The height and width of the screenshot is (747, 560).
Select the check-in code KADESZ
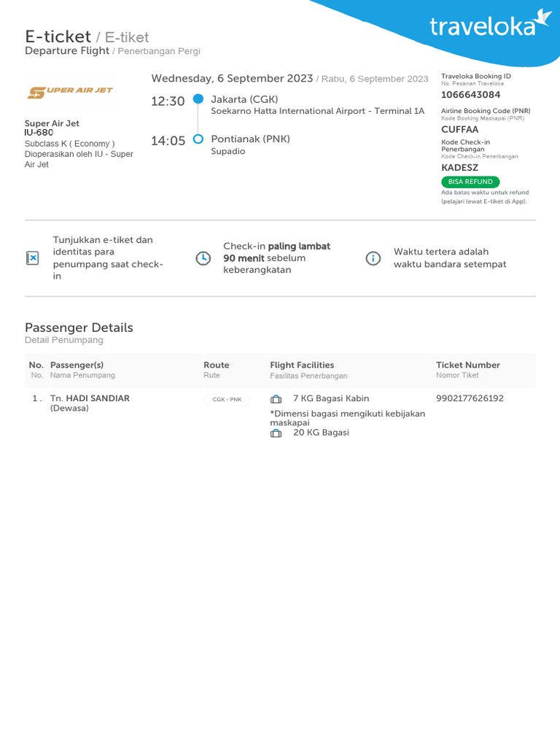click(460, 168)
